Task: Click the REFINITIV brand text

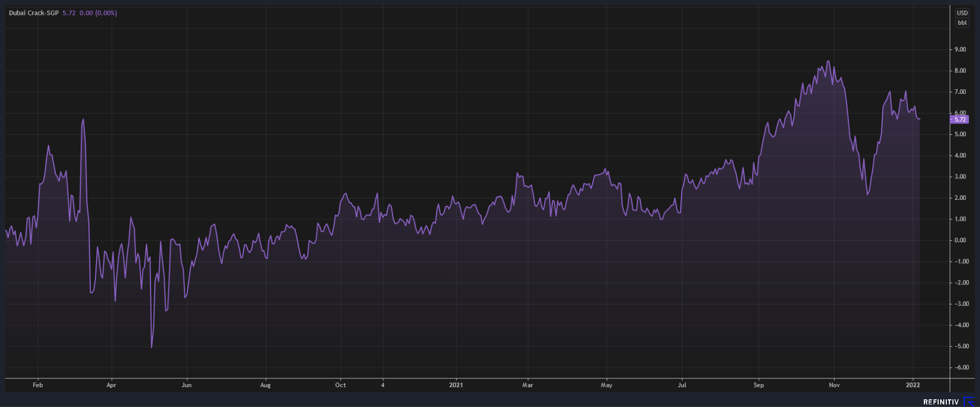Action: coord(941,402)
